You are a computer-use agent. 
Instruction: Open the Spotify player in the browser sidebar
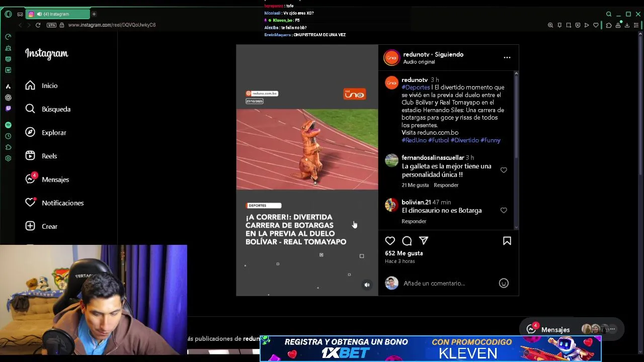click(8, 125)
